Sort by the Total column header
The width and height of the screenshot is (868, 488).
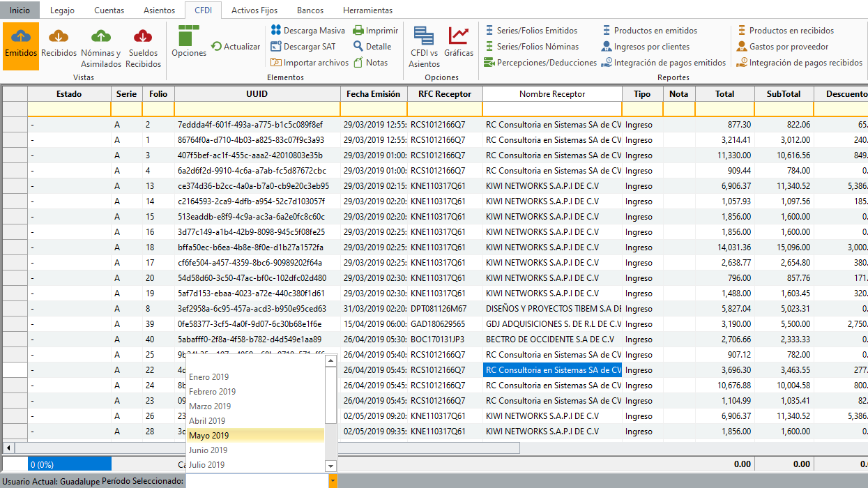(x=724, y=94)
